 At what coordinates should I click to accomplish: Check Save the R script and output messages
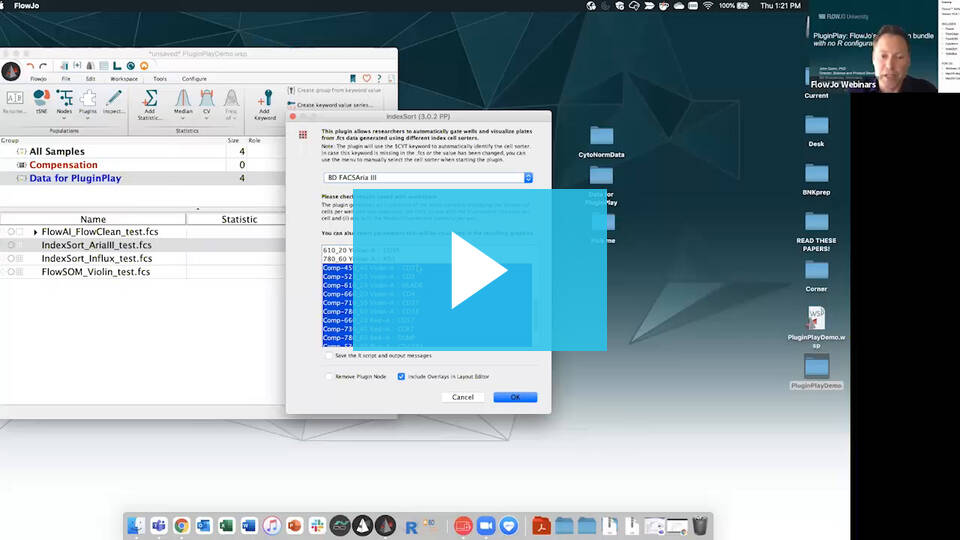point(329,356)
